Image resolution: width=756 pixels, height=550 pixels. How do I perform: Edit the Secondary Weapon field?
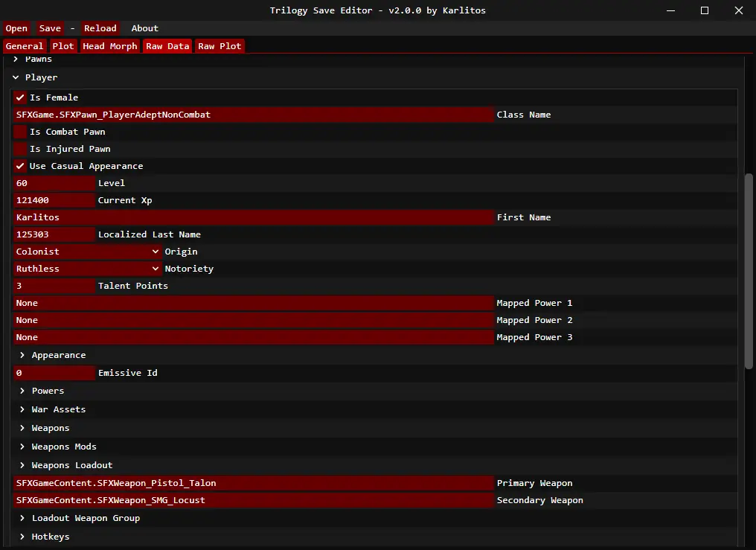pos(254,500)
